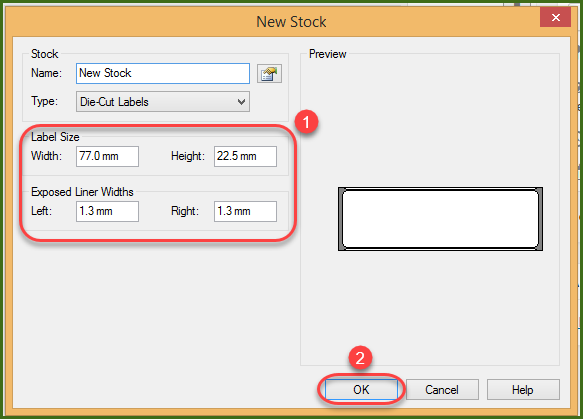583x419 pixels.
Task: Click the dropdown arrow in Type box
Action: [x=241, y=101]
